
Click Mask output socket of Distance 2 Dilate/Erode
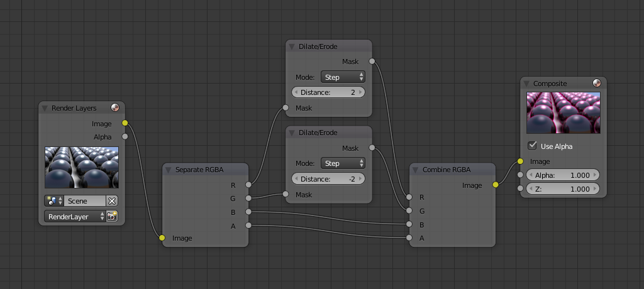[x=372, y=61]
